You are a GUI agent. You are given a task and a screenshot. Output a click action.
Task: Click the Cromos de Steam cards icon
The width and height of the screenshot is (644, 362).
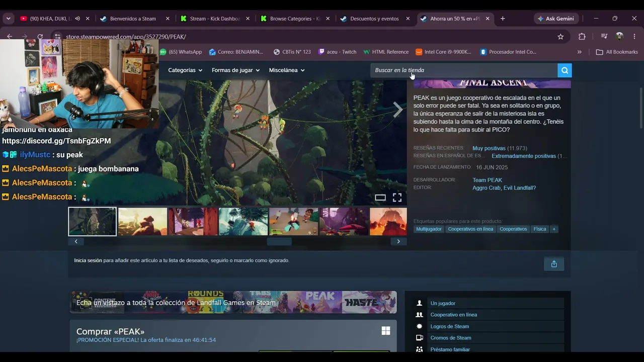point(419,338)
